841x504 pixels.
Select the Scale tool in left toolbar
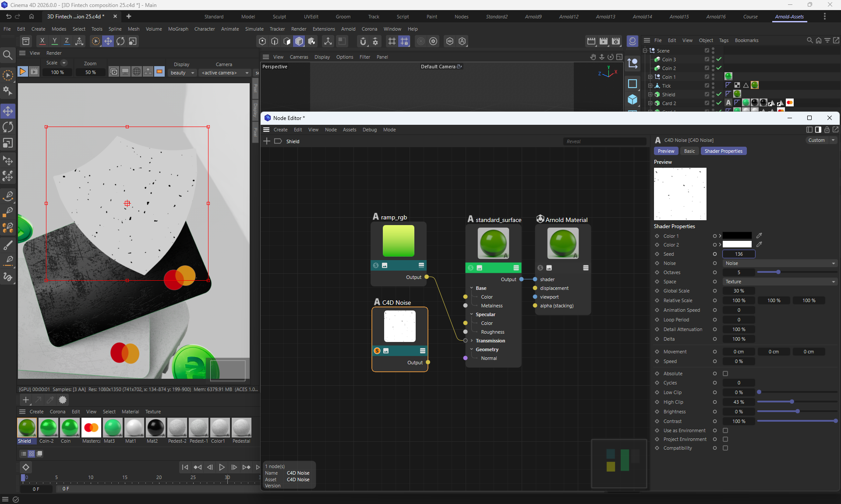(8, 144)
